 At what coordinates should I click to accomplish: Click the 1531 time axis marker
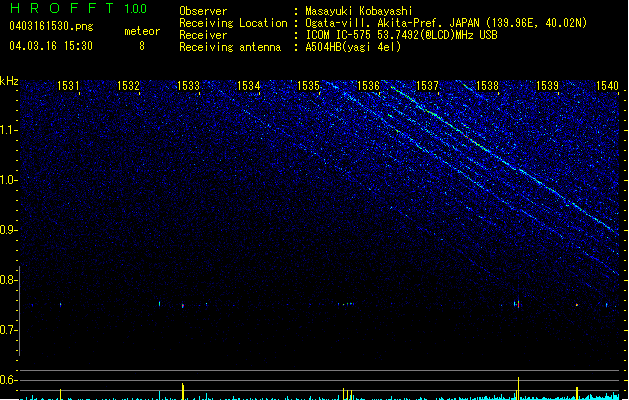click(x=68, y=86)
